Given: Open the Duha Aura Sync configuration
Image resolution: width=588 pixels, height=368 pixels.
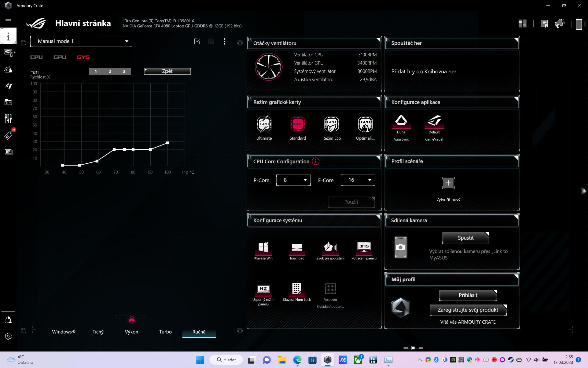Looking at the screenshot, I should (401, 128).
